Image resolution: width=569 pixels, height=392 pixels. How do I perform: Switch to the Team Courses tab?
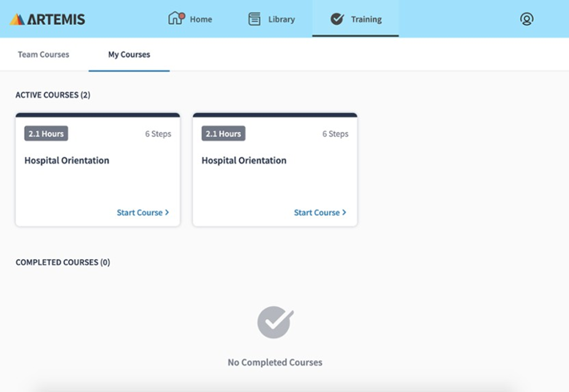[x=43, y=55]
